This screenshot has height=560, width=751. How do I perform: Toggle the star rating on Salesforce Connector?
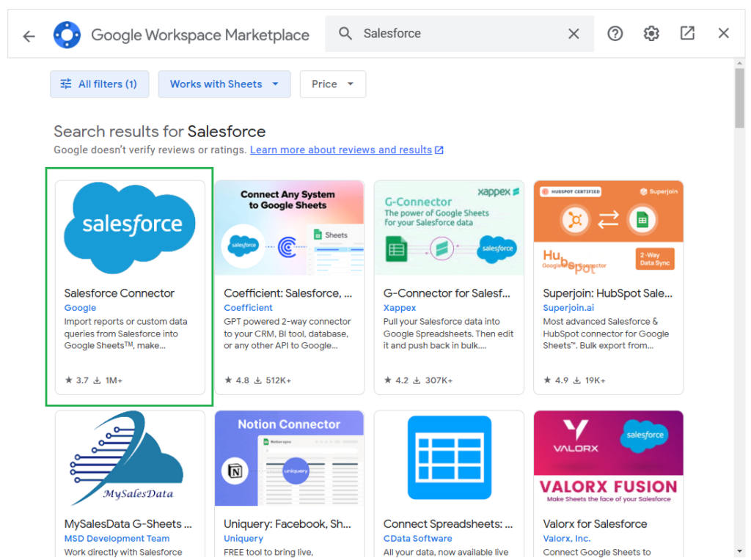pyautogui.click(x=67, y=380)
